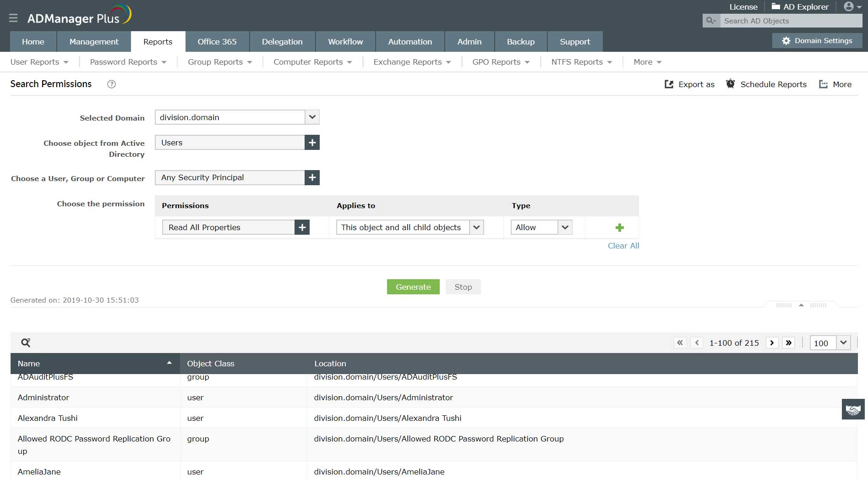The image size is (868, 480).
Task: Switch to the Delegation tab
Action: click(282, 42)
